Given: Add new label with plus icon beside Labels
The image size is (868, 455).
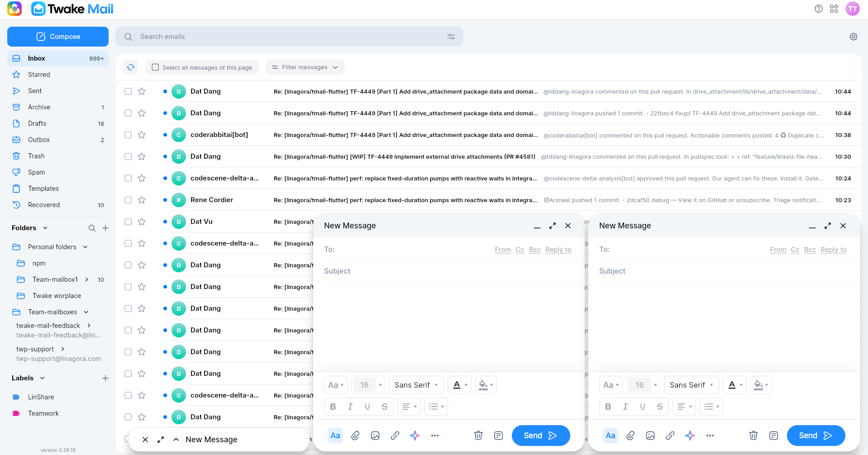Looking at the screenshot, I should [105, 378].
